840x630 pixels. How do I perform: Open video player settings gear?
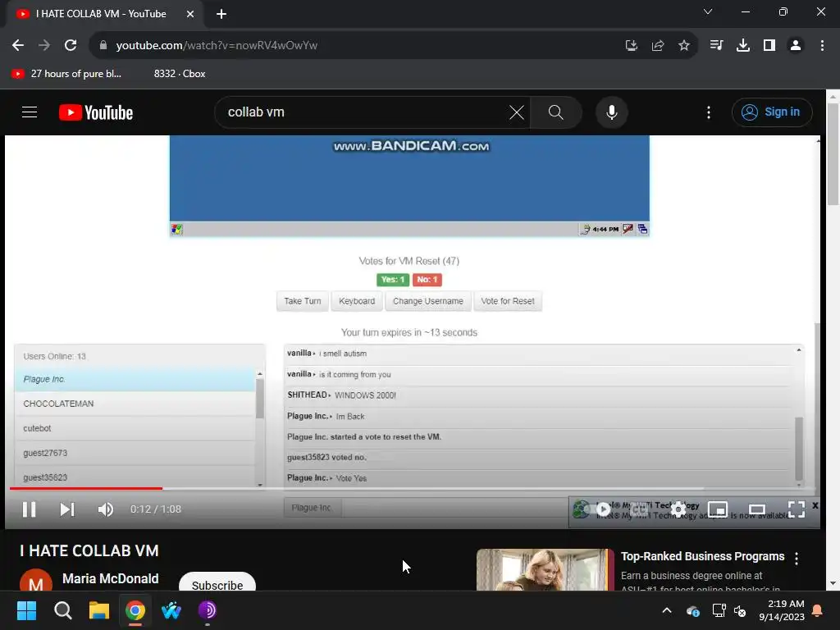click(678, 509)
